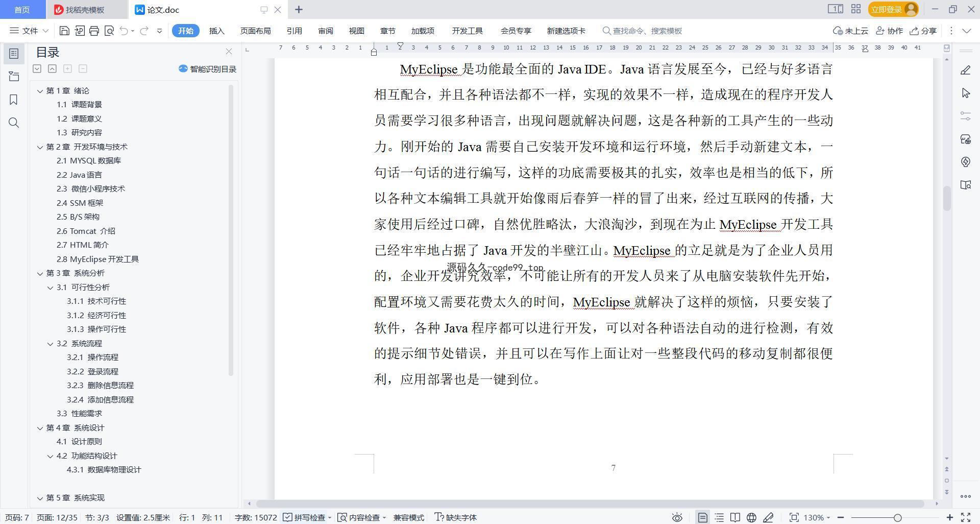This screenshot has height=524, width=980.
Task: Collapse 第4章 系统设计 node
Action: (40, 428)
